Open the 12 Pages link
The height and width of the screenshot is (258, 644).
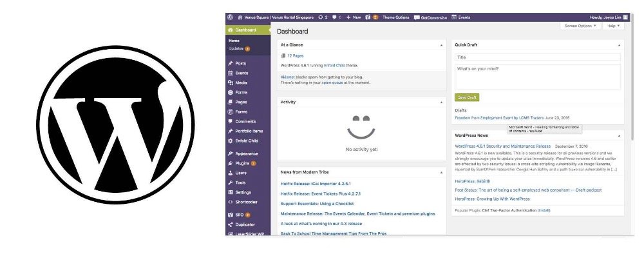click(x=296, y=55)
